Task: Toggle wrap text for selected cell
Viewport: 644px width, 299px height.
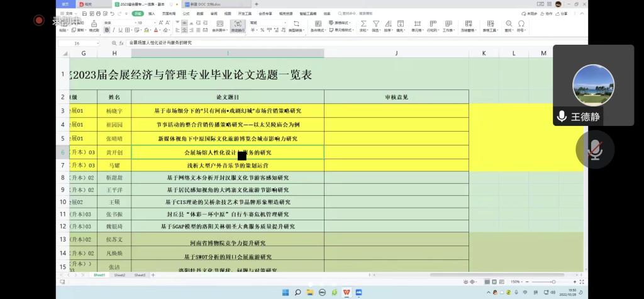Action: (x=238, y=24)
